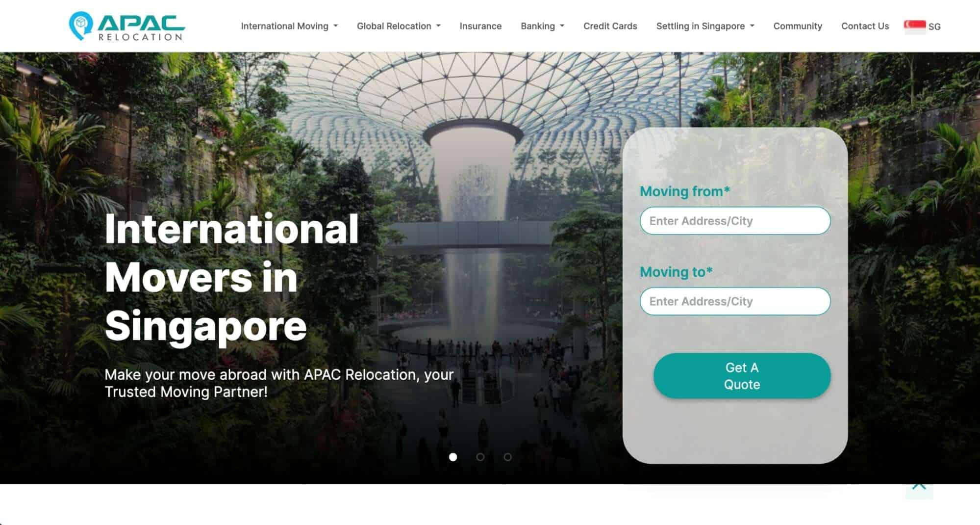Open the Banking dropdown menu

542,26
